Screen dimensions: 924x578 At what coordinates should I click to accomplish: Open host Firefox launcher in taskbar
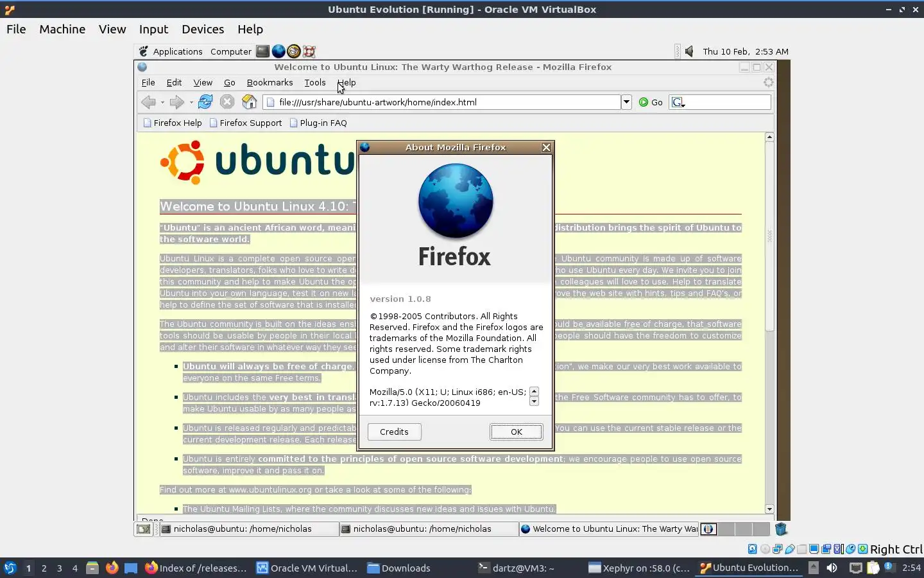pos(112,568)
